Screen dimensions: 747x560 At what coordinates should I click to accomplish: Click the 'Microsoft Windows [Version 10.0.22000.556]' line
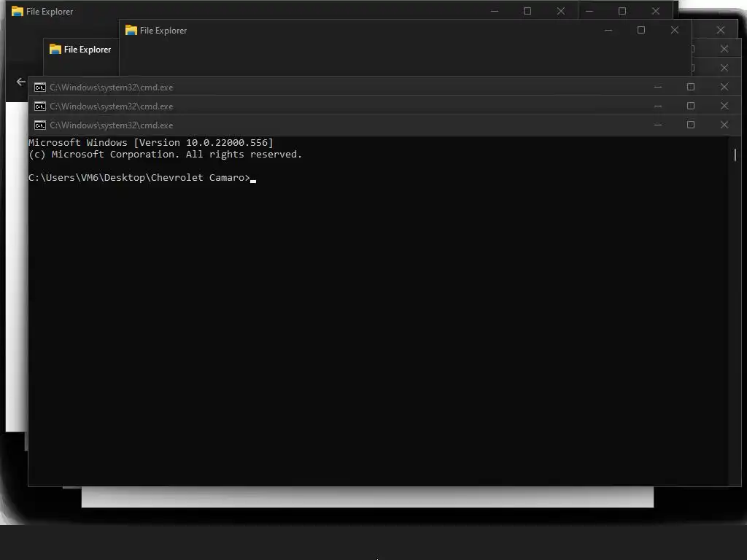(x=151, y=142)
